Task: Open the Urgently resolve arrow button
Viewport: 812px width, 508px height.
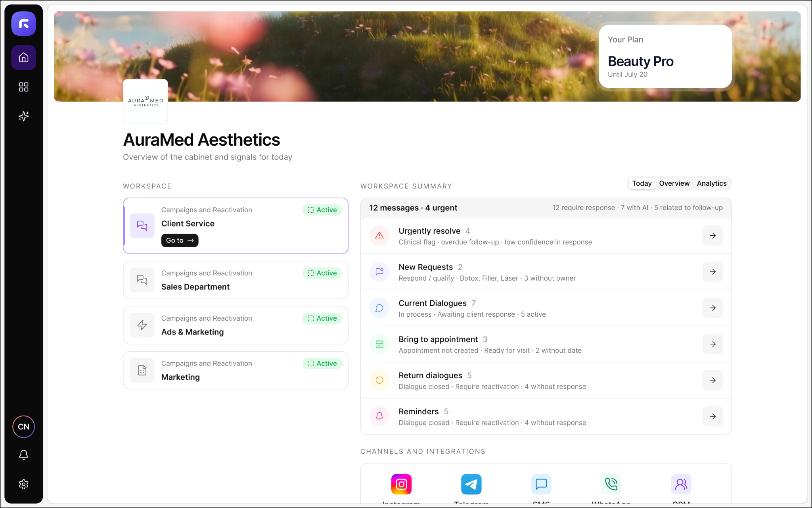Action: (x=712, y=236)
